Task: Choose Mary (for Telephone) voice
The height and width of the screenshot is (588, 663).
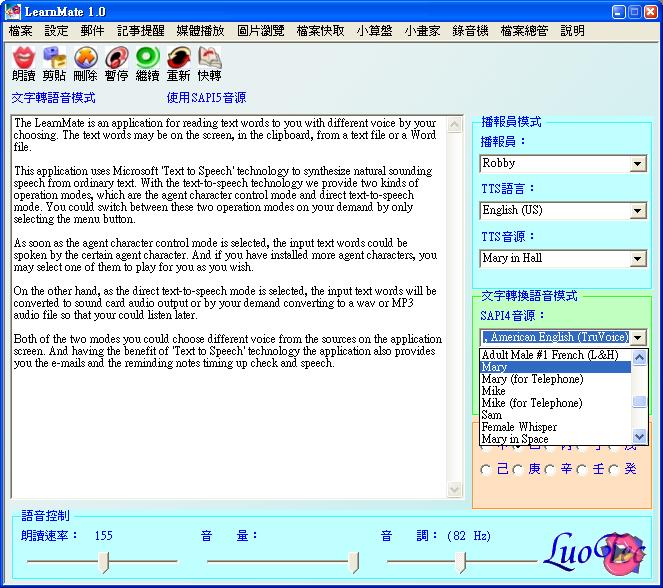Action: coord(556,379)
